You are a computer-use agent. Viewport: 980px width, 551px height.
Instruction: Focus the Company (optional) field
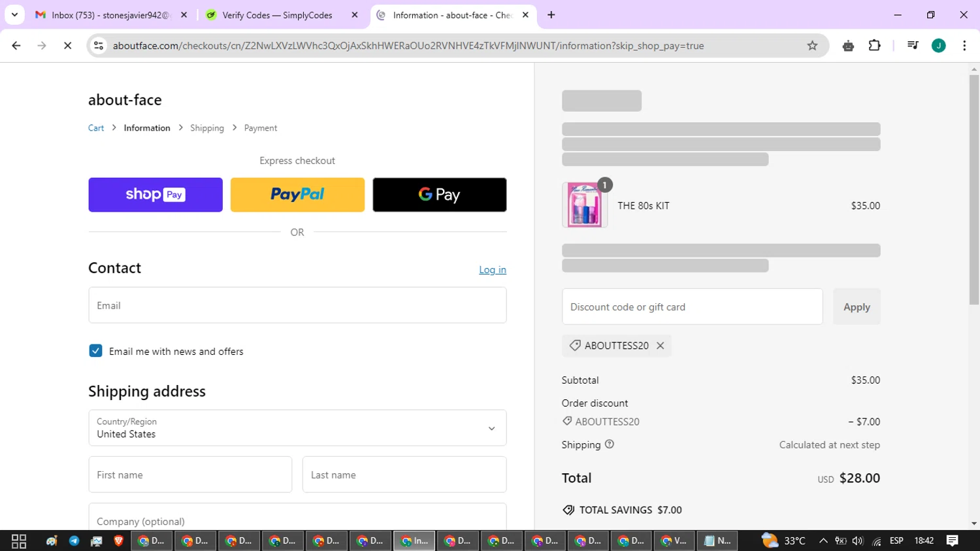click(297, 517)
